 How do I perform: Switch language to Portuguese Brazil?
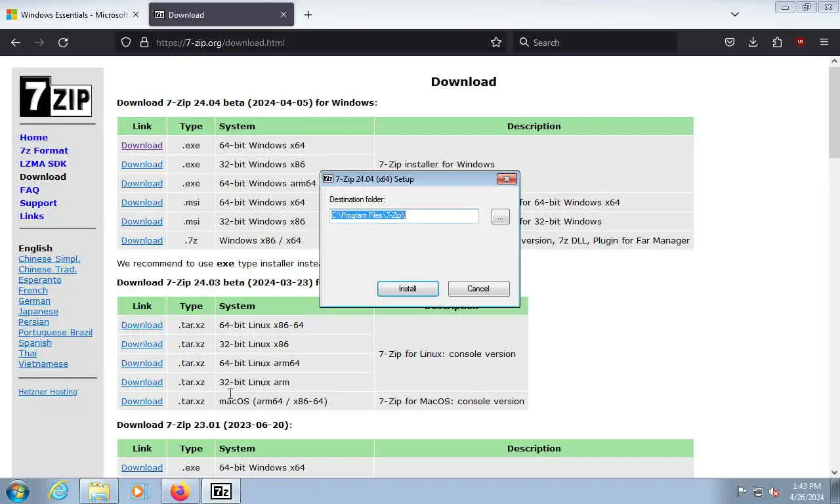(55, 332)
